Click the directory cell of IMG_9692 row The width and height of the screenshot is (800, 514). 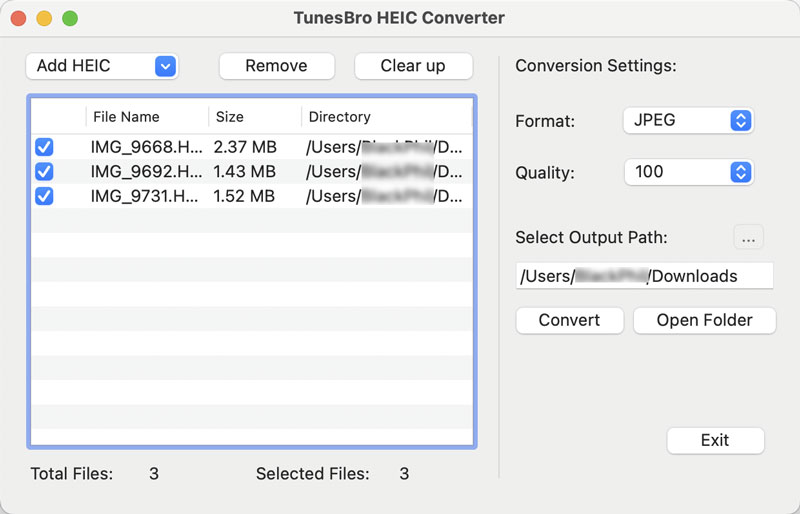coord(384,172)
